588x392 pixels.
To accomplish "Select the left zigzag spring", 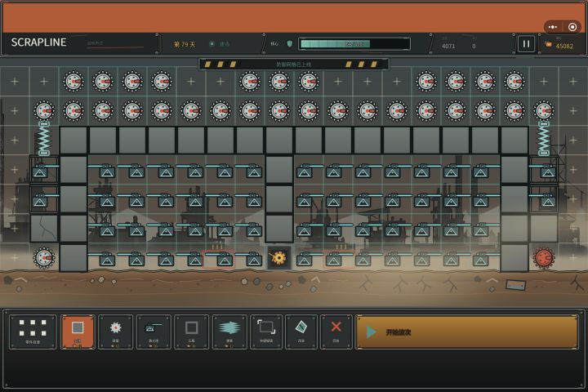I will (44, 138).
